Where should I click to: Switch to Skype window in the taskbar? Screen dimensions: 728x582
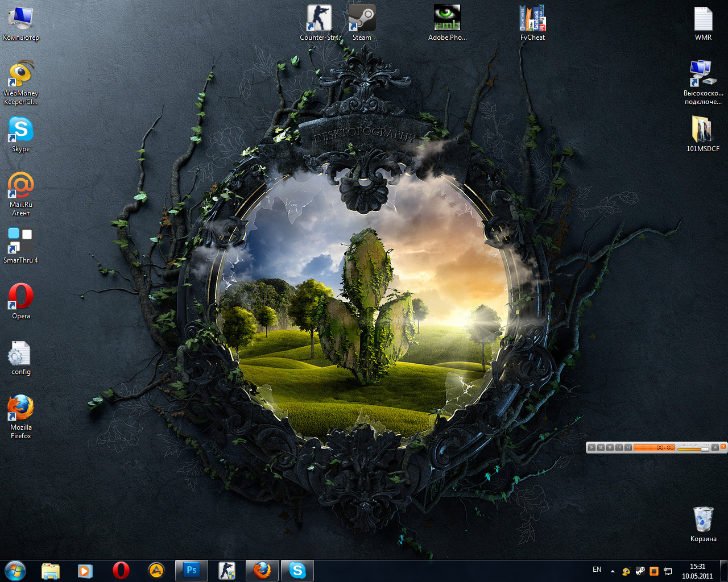[297, 570]
